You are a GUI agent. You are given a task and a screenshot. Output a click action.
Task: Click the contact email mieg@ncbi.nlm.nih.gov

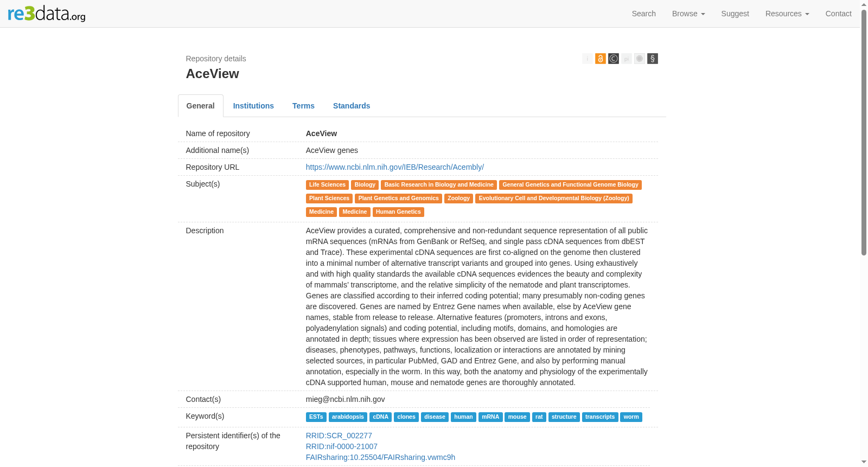[x=346, y=399]
